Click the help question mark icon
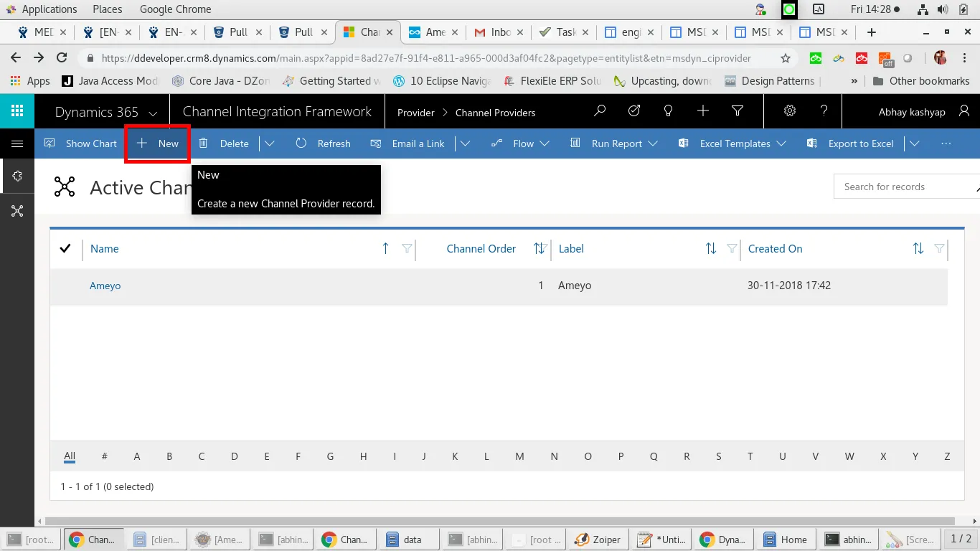 [824, 111]
